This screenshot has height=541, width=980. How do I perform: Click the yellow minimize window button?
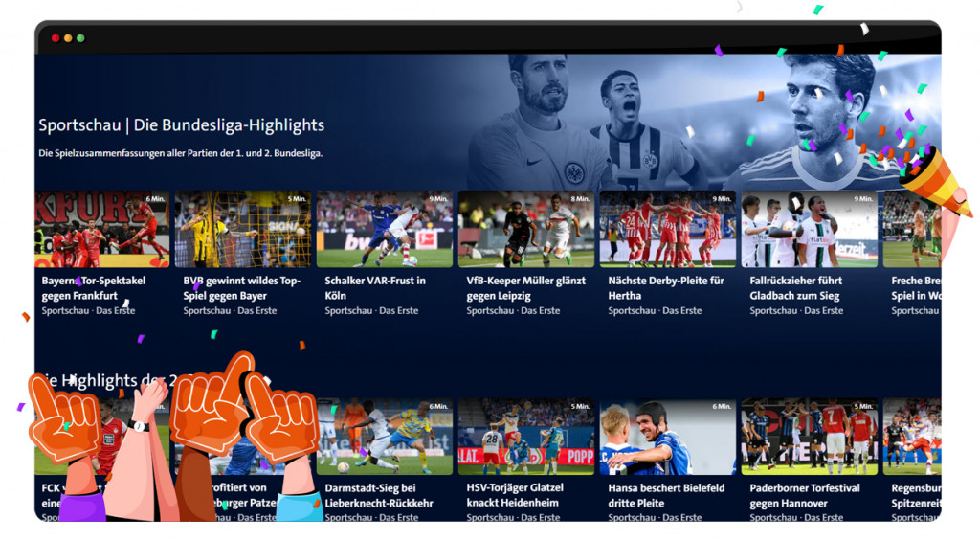coord(68,38)
